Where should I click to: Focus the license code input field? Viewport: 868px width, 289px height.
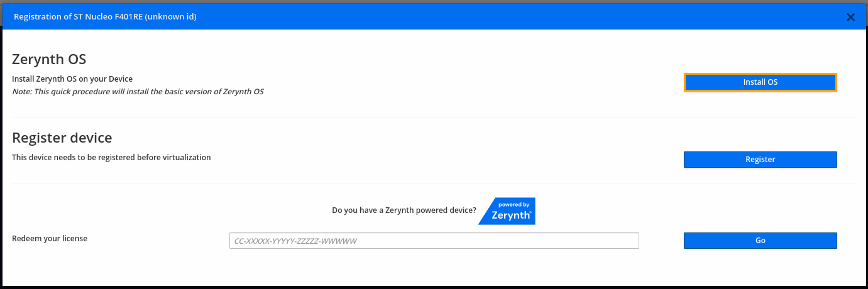434,241
